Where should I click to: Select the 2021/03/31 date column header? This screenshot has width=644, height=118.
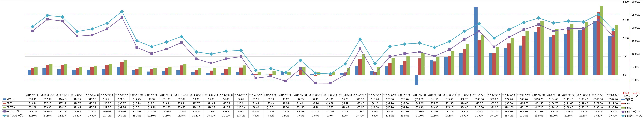(x=613, y=95)
